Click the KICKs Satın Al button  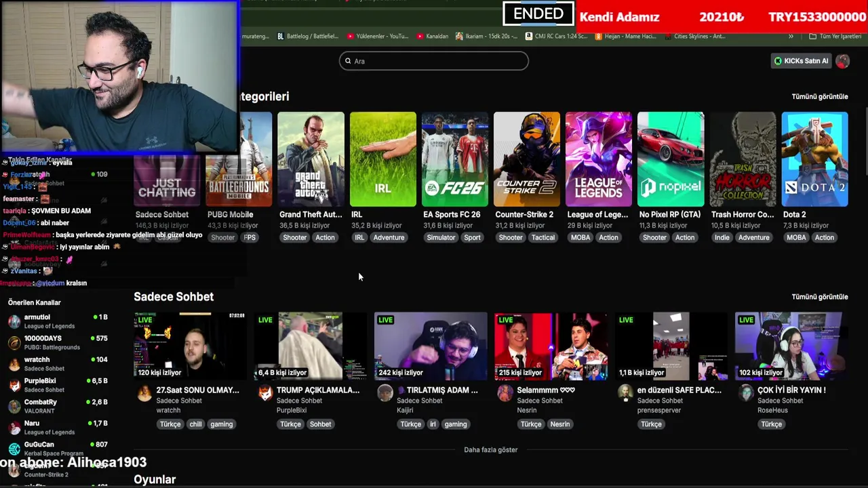tap(802, 61)
